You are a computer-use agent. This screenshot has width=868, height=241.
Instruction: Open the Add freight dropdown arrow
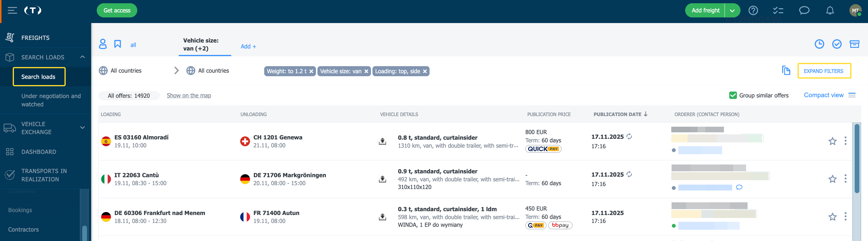coord(732,11)
